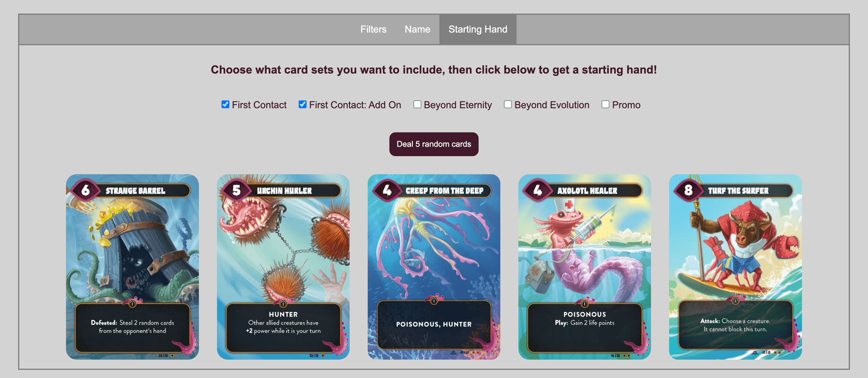Click the eye emblem above Axolotl Healer text box
The image size is (868, 378).
(x=585, y=304)
